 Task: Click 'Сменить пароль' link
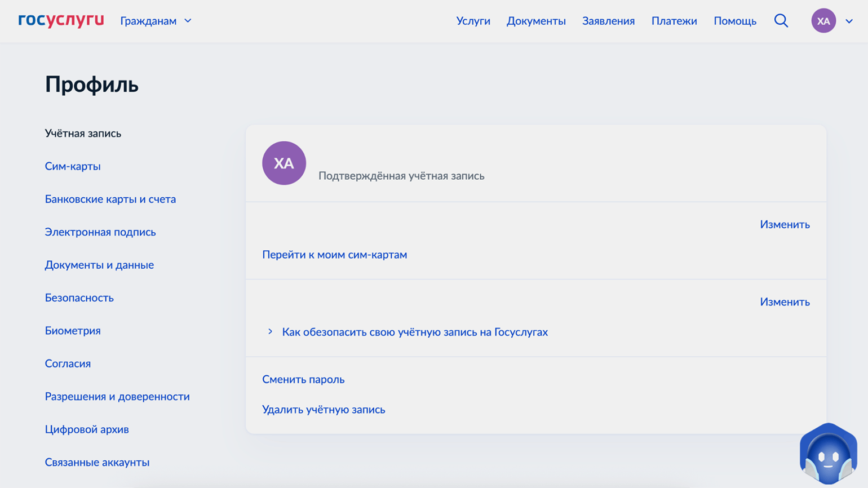303,379
